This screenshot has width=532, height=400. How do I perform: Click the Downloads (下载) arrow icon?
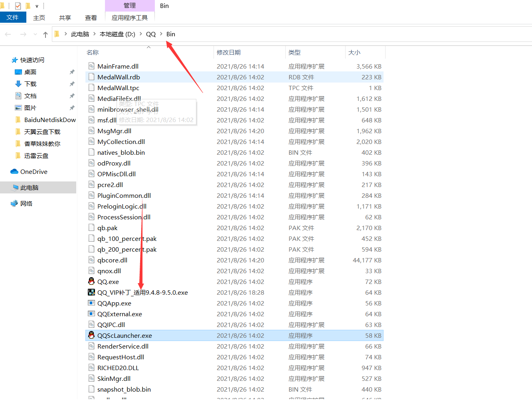click(x=18, y=84)
